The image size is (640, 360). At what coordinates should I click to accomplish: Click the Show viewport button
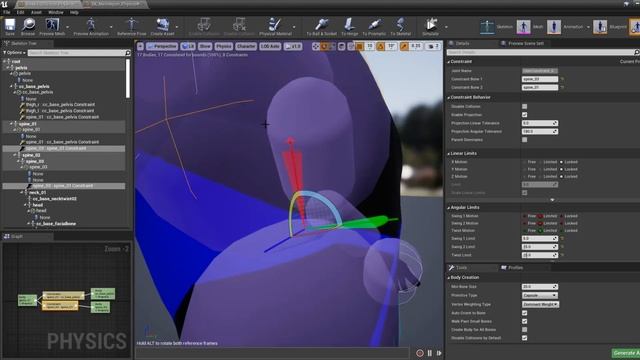coord(205,47)
